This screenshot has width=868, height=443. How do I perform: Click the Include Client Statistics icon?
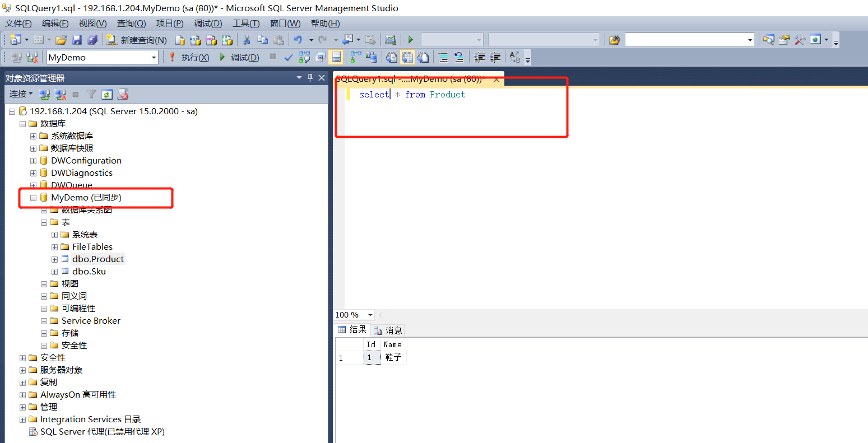coord(371,57)
